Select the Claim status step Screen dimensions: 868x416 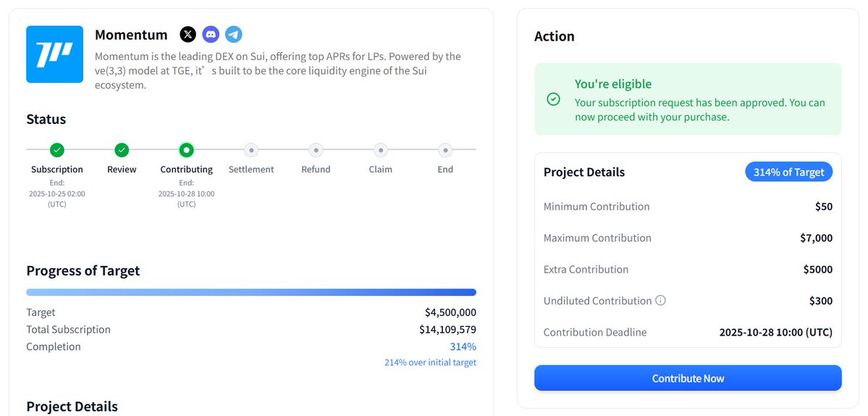point(380,150)
